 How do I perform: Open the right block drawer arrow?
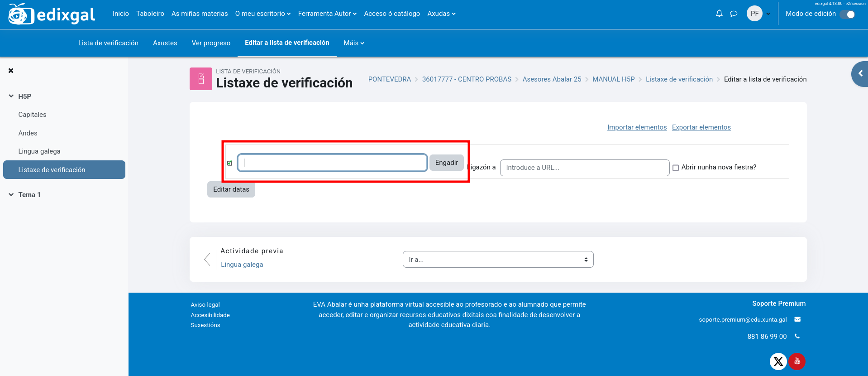click(860, 73)
